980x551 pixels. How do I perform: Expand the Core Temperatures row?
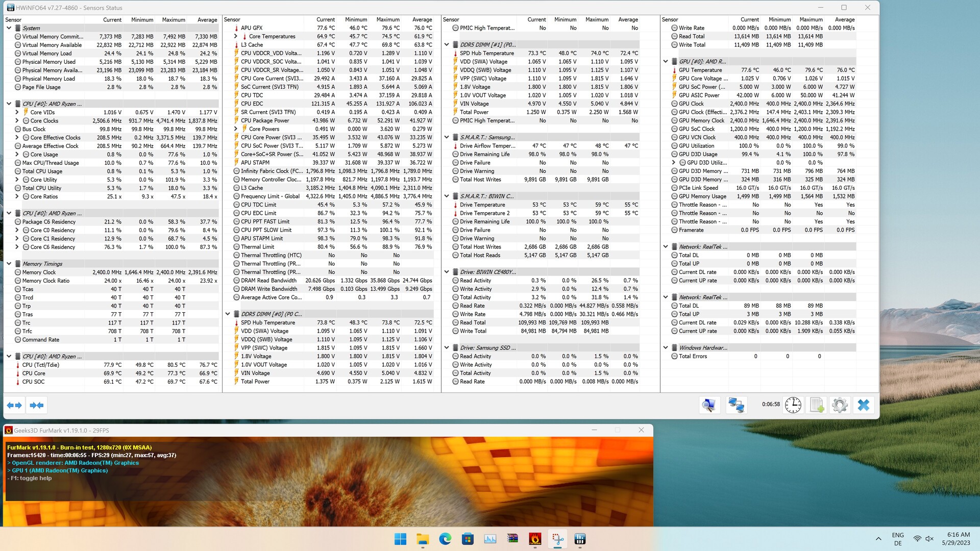click(236, 36)
